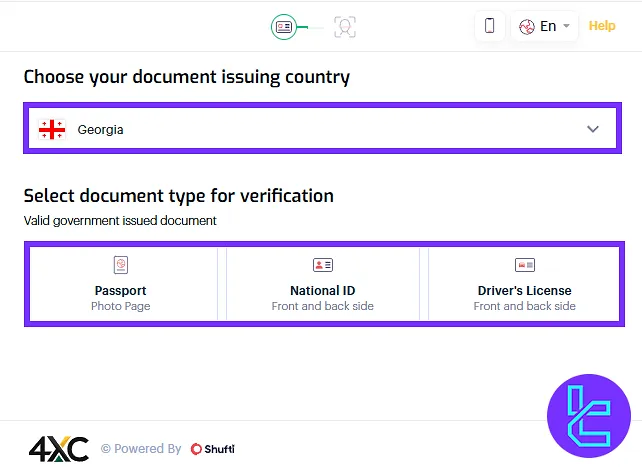
Task: Open the Shufti logo link
Action: pos(213,449)
